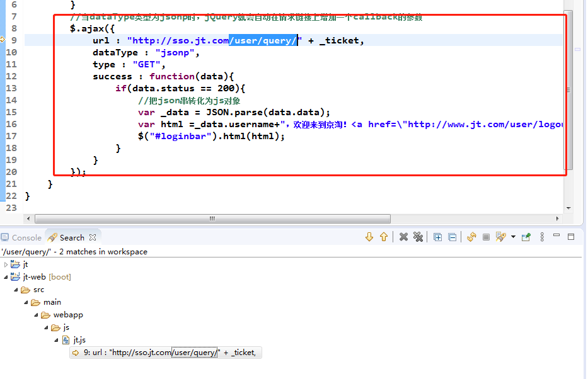Open Search view menu (three dots)
This screenshot has width=588, height=379.
[x=542, y=237]
